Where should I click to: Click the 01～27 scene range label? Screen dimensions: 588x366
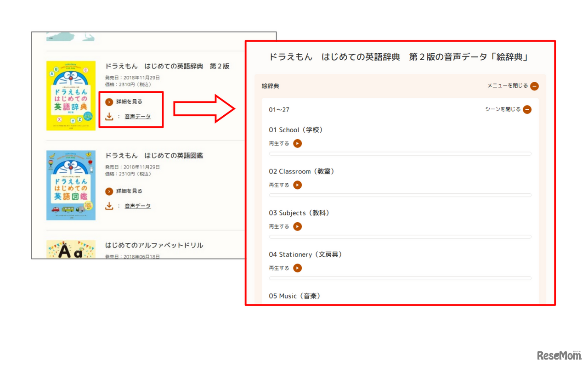279,110
